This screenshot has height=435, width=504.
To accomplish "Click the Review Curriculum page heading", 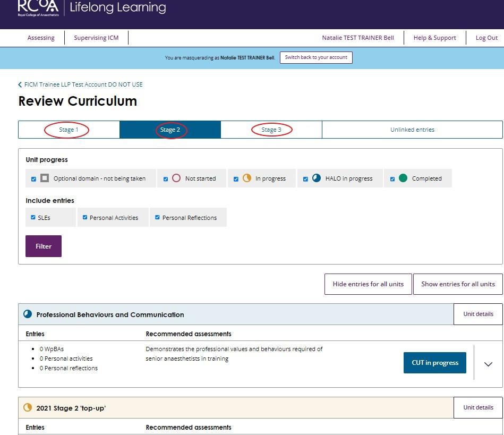I will pos(78,101).
